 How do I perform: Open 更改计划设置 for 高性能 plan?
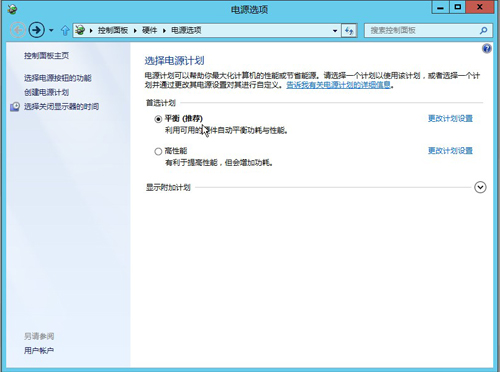[x=450, y=151]
